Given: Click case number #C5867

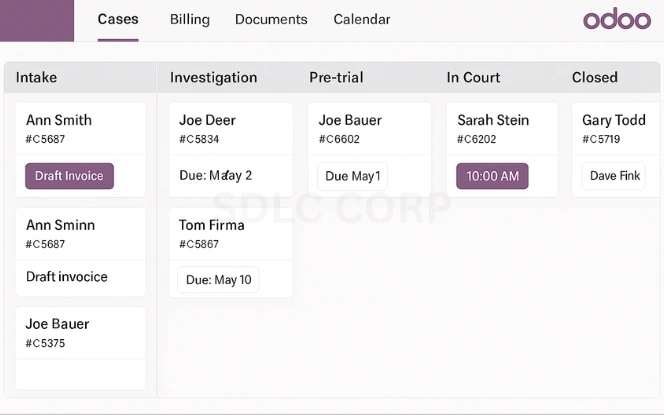Looking at the screenshot, I should pos(199,244).
